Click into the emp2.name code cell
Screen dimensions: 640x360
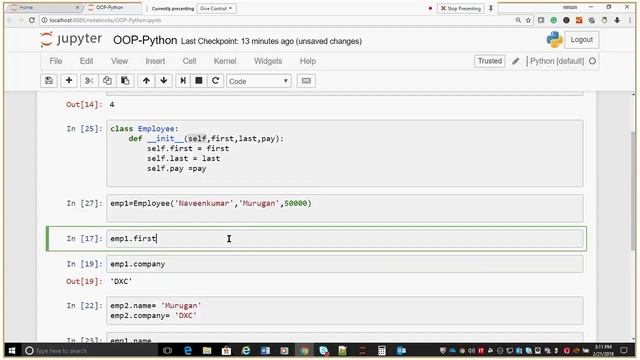coord(345,311)
